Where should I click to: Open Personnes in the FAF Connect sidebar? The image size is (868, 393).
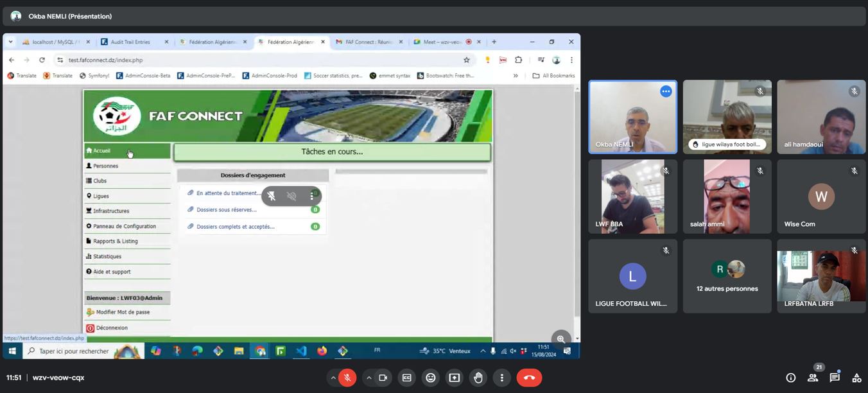(127, 166)
